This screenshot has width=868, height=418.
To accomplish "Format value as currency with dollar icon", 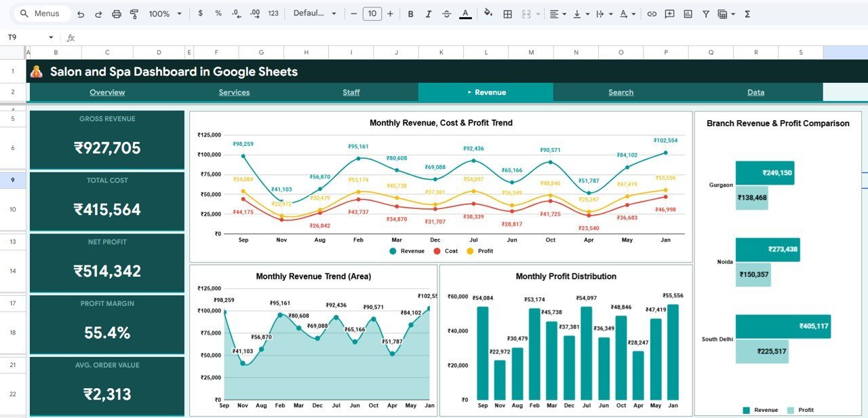I will point(201,13).
